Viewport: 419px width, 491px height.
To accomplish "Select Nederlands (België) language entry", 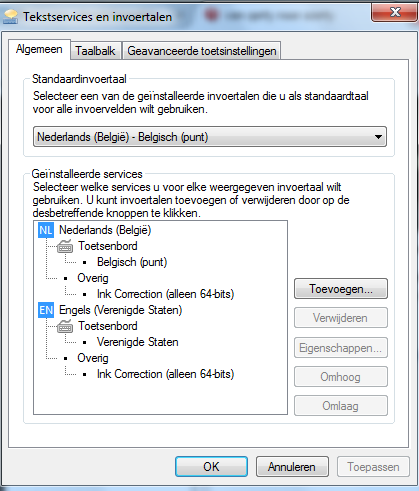I will tap(105, 230).
